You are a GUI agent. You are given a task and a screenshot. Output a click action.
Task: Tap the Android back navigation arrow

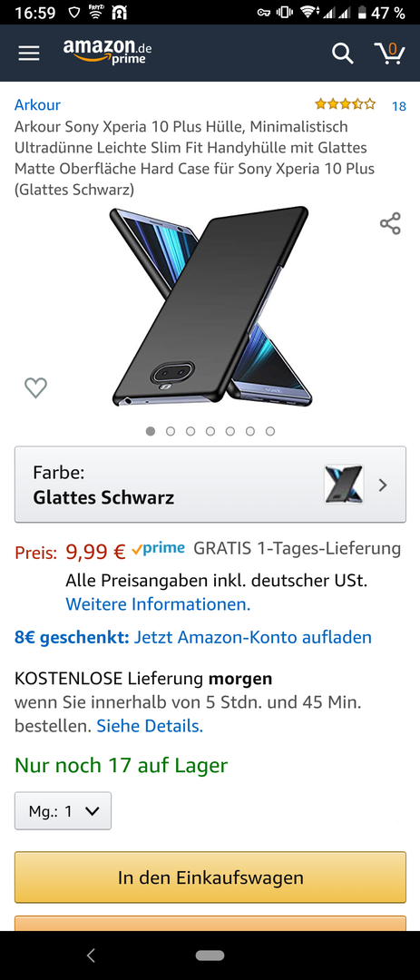click(x=92, y=955)
